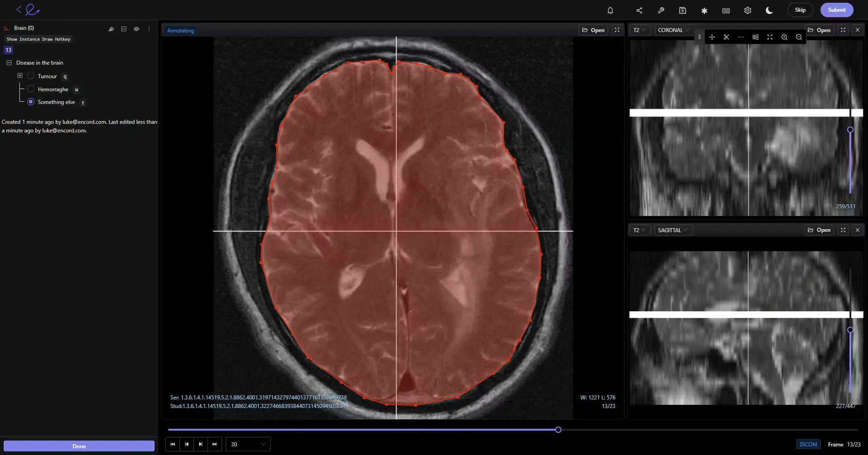Enable dark mode with the moon icon
Image resolution: width=868 pixels, height=455 pixels.
point(769,10)
